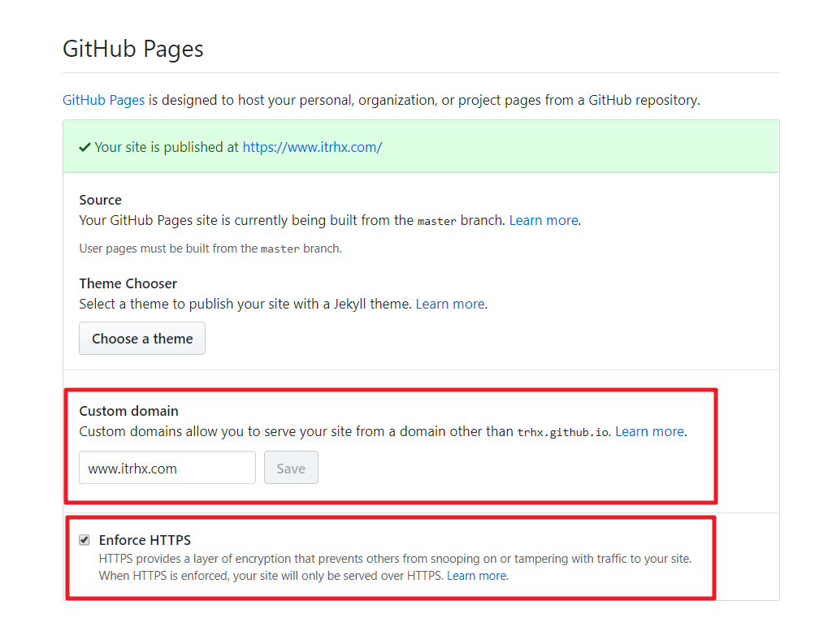Toggle the Enforce HTTPS checkbox
Image resolution: width=828 pixels, height=644 pixels.
tap(85, 539)
